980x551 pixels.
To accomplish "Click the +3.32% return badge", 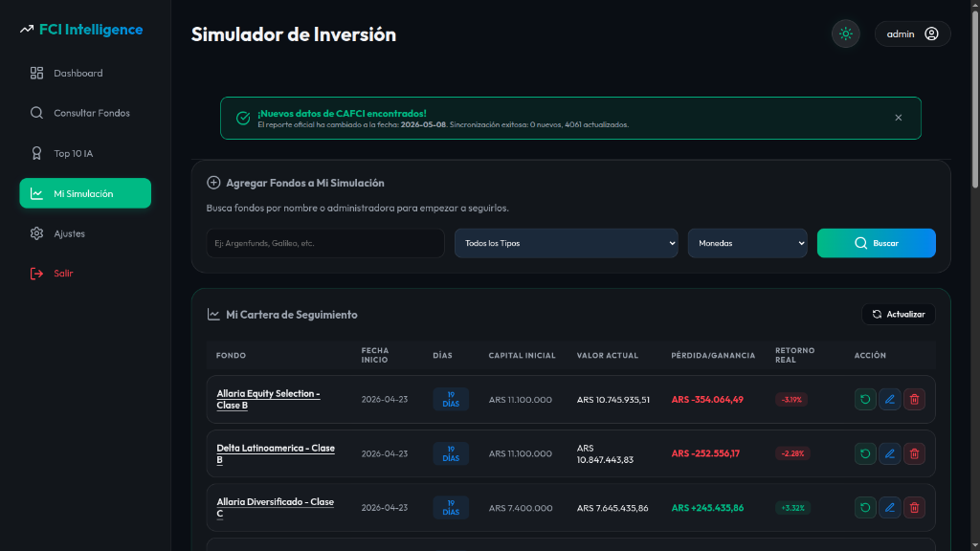I will [x=792, y=508].
